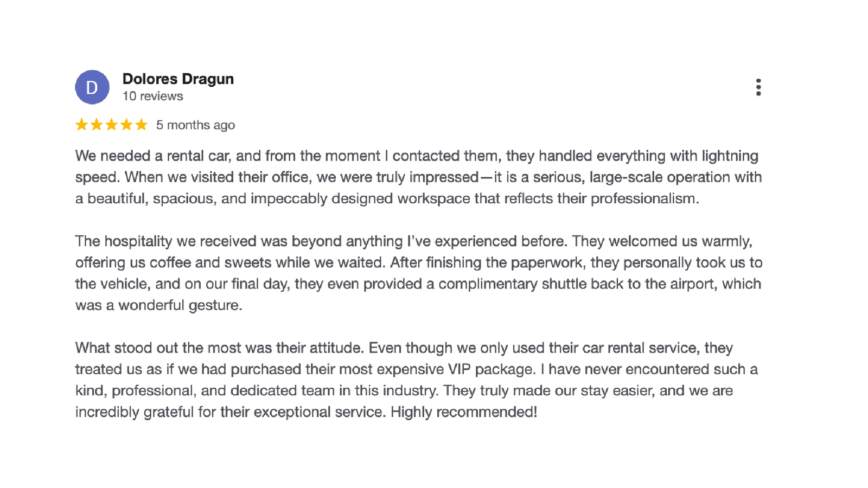Click the first yellow rating star
The width and height of the screenshot is (868, 488).
[x=81, y=125]
